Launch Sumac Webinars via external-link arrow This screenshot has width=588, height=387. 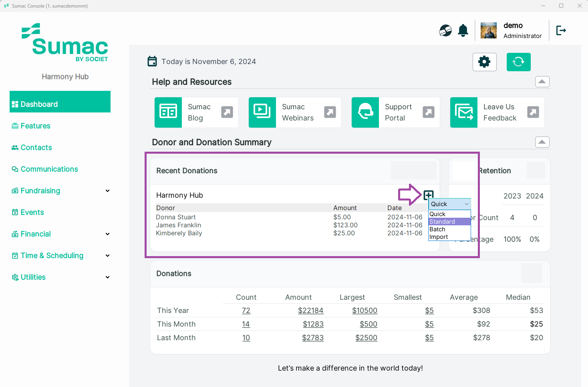click(x=330, y=112)
